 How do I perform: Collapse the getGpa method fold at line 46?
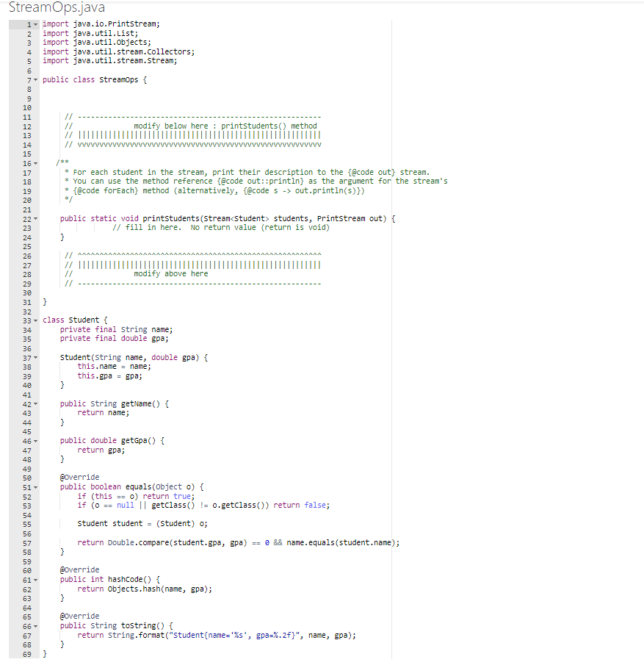pos(35,441)
